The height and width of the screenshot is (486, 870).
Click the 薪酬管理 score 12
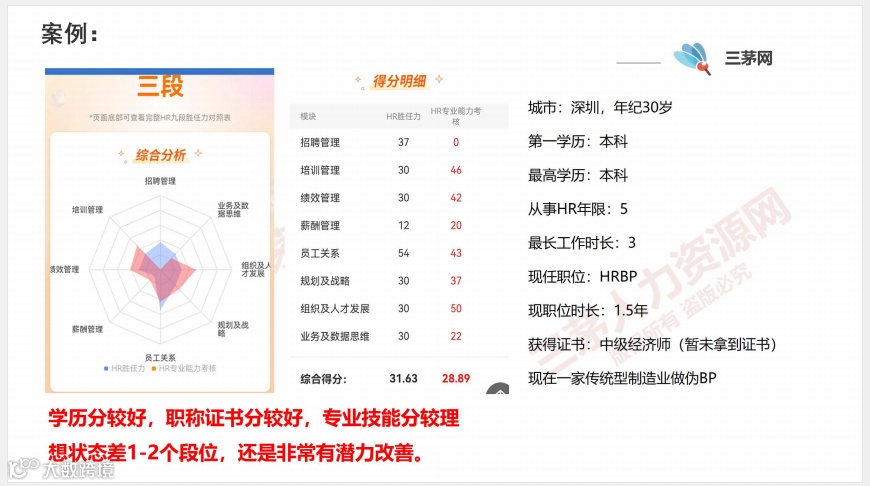(403, 226)
